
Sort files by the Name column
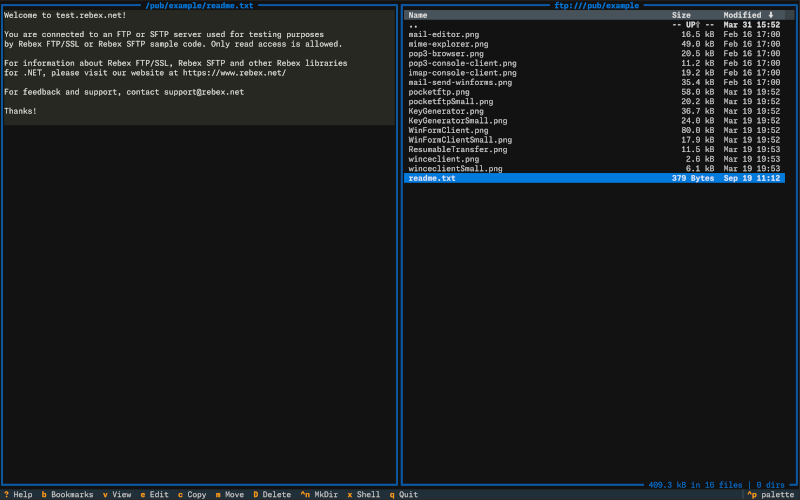click(x=418, y=15)
